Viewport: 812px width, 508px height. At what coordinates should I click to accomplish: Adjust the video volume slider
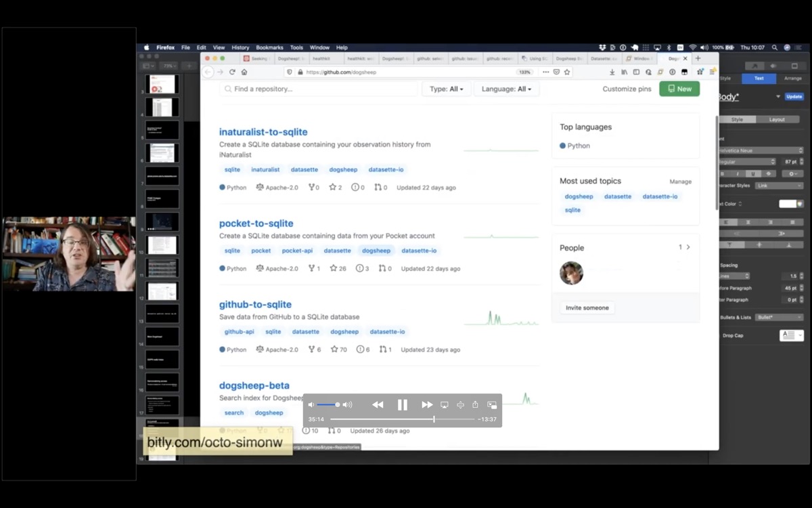tap(328, 405)
